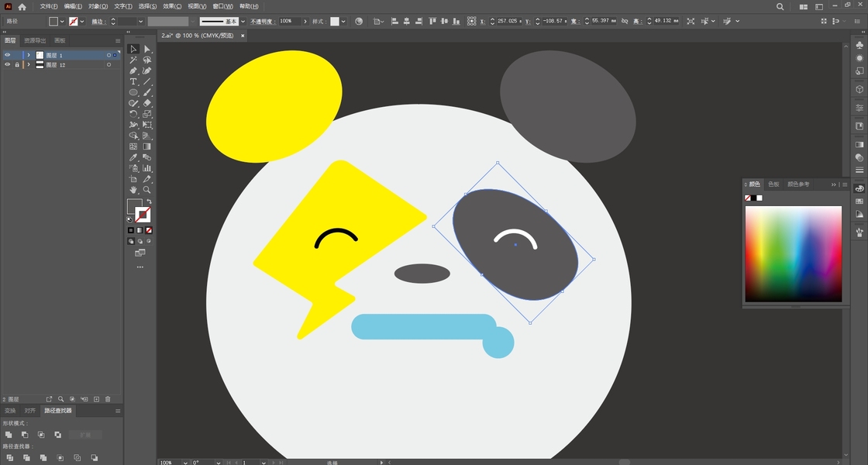Select the Hand tool
868x465 pixels.
pyautogui.click(x=133, y=190)
